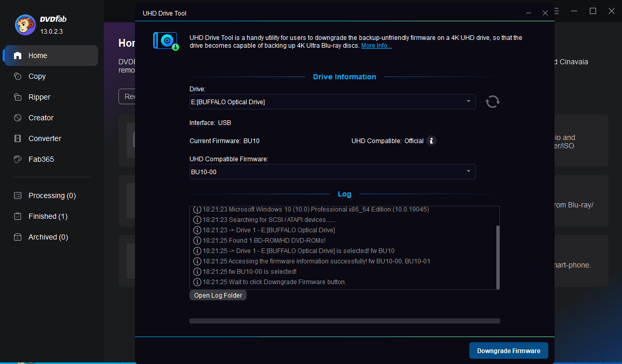
Task: Refresh the drive list with the reload icon
Action: (x=492, y=102)
